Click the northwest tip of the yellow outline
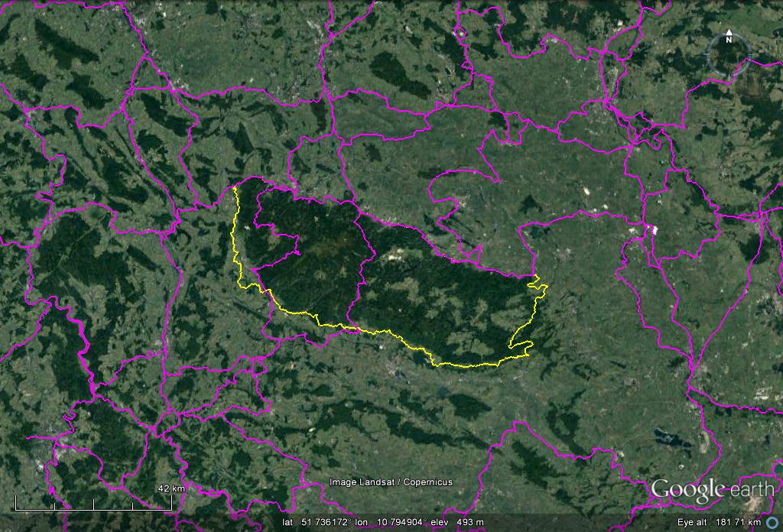This screenshot has width=783, height=532. [234, 187]
